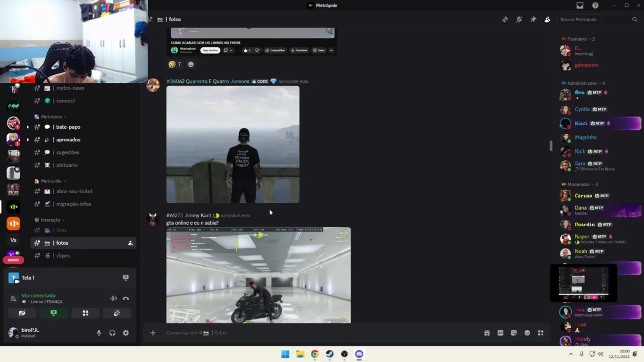Select the Vs server icon

tap(14, 240)
